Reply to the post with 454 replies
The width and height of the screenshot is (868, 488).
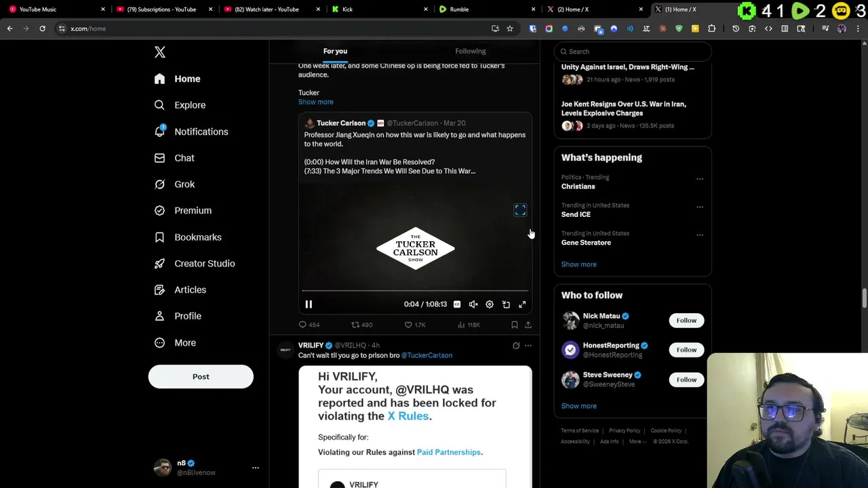(309, 325)
